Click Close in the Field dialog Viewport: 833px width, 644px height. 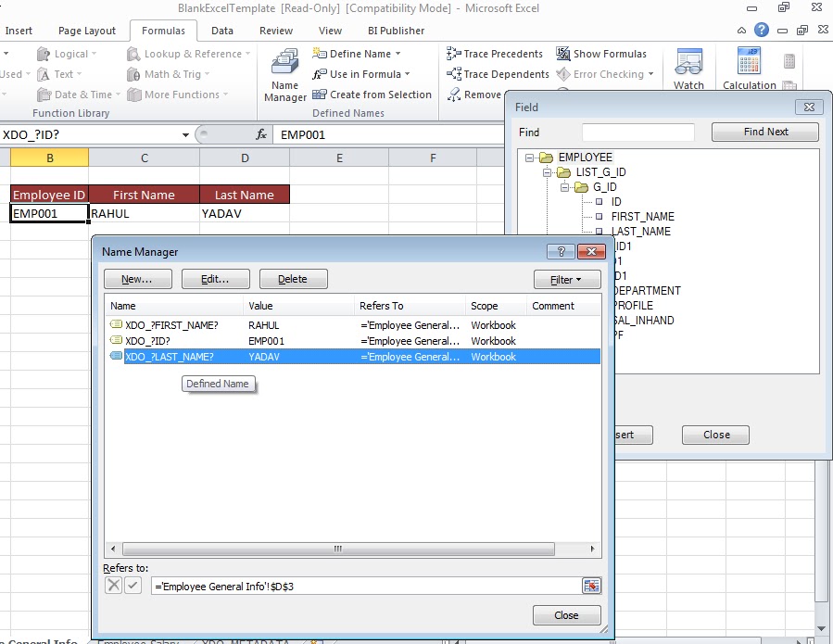[715, 435]
